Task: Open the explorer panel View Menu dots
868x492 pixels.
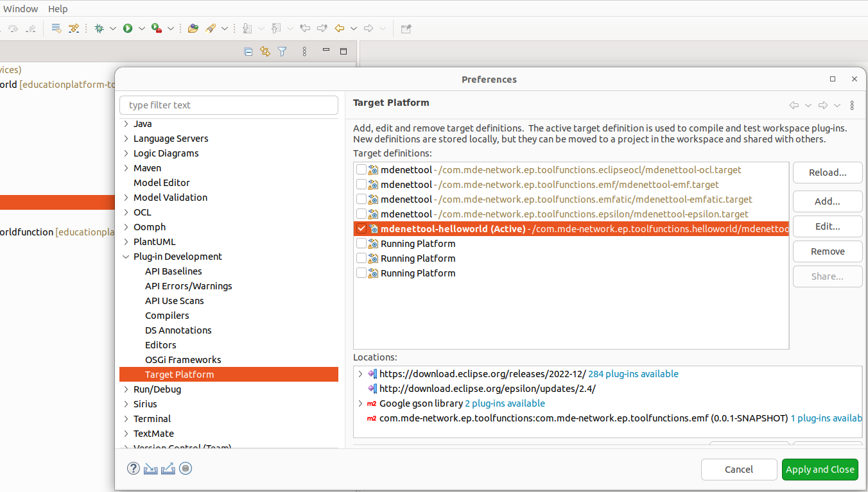Action: (x=304, y=51)
